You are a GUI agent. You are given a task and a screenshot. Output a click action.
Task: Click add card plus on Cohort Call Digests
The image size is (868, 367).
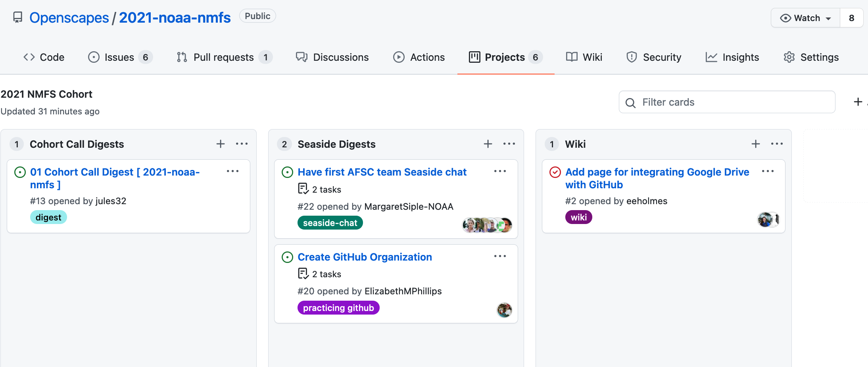220,144
